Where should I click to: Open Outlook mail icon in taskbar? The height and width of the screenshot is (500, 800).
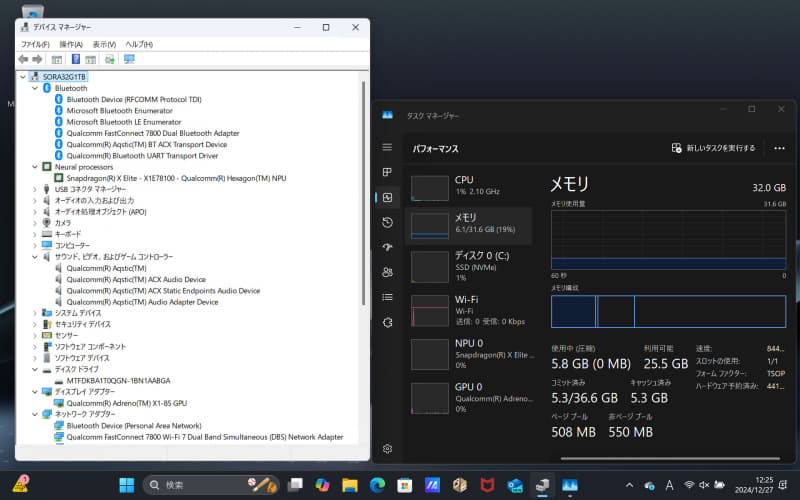click(515, 485)
